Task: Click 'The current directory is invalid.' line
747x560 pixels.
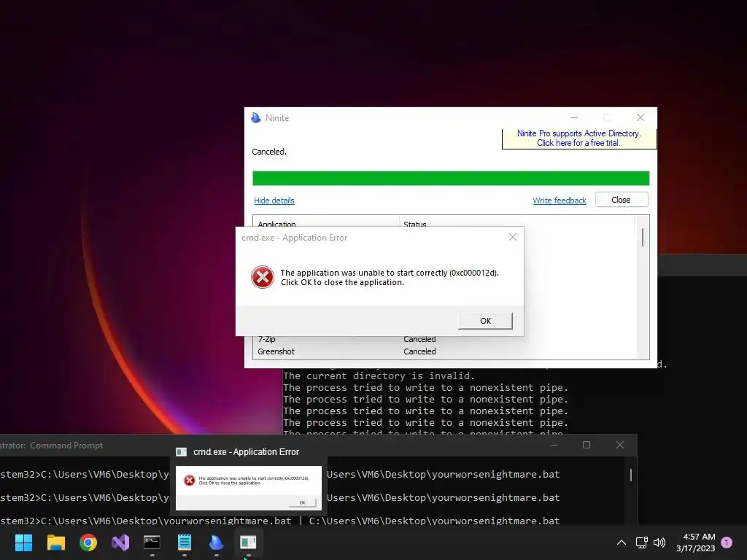Action: (x=379, y=376)
